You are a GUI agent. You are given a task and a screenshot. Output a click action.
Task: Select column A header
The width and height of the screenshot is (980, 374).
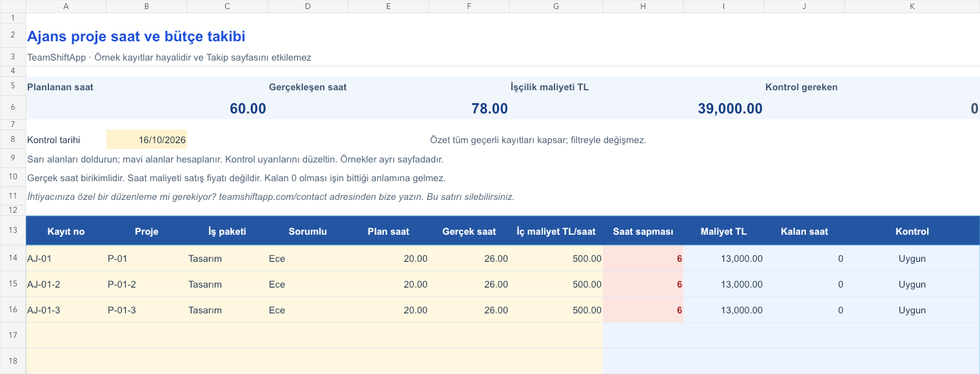tap(66, 6)
